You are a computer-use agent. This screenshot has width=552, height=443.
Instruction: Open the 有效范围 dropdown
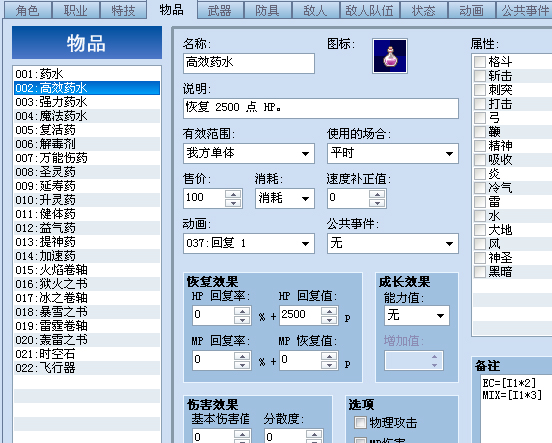point(249,154)
